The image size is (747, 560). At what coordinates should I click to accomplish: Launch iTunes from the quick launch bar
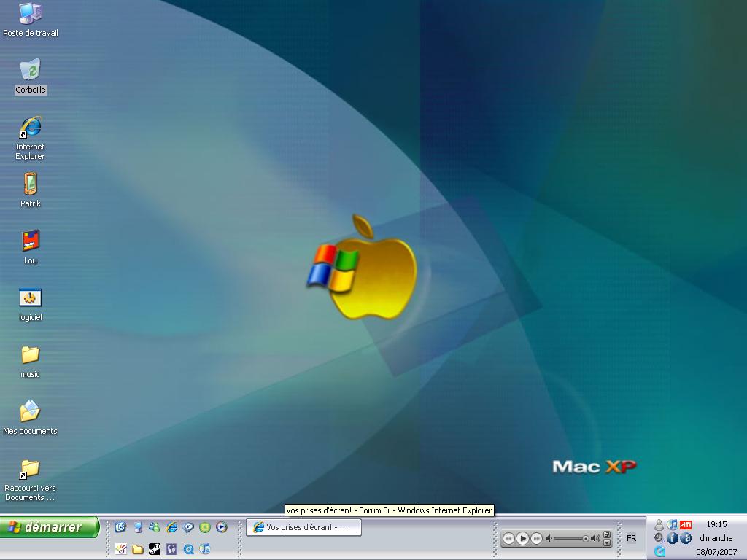coord(205,549)
